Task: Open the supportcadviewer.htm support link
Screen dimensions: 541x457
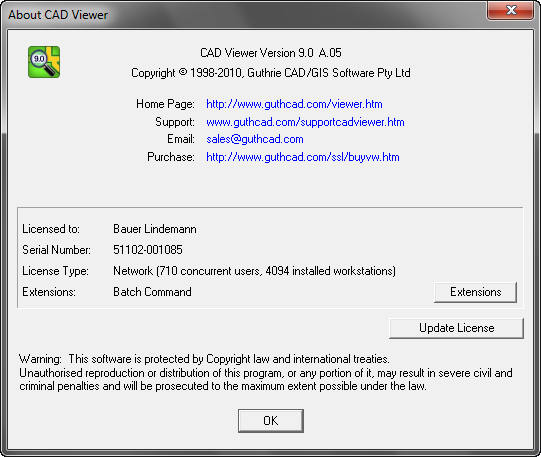Action: 305,122
